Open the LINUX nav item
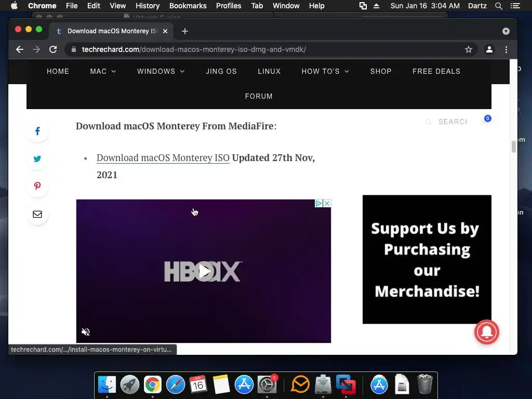This screenshot has width=532, height=399. (x=269, y=71)
